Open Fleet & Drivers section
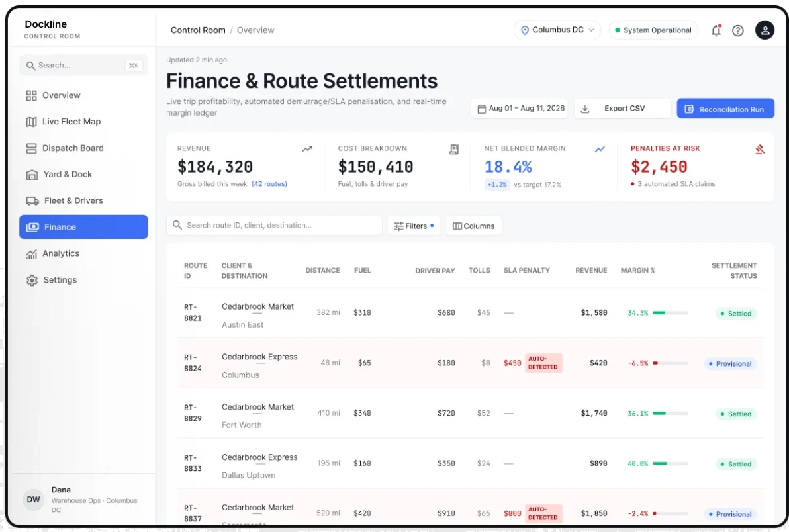789x532 pixels. (83, 200)
